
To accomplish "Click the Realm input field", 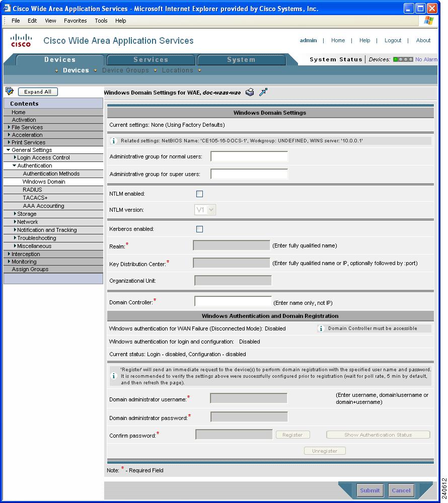I will click(232, 245).
